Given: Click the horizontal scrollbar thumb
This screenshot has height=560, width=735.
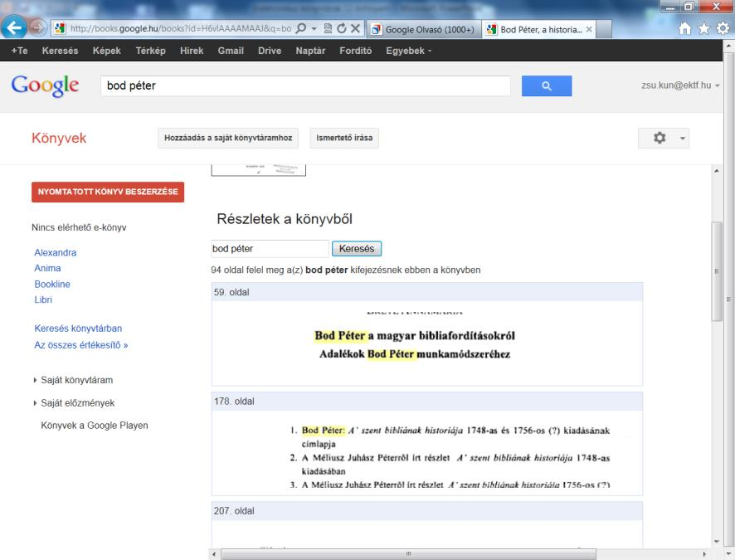Looking at the screenshot, I should coord(408,554).
